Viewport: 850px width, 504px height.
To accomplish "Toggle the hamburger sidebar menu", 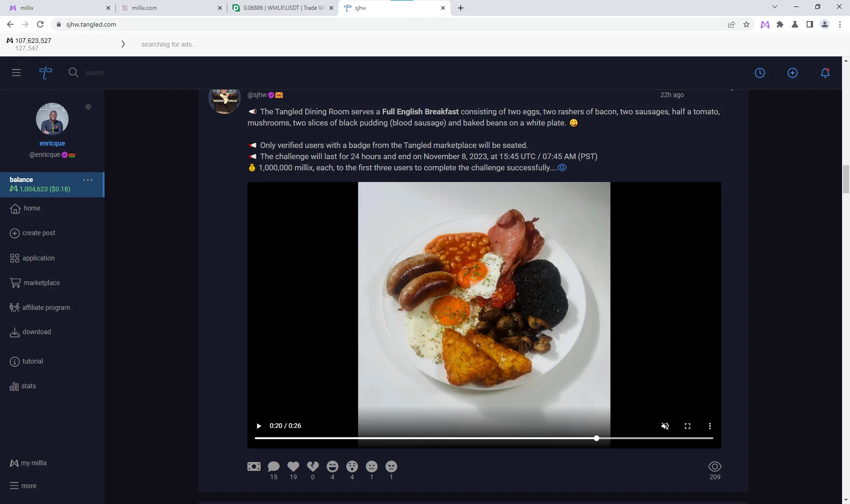I will pos(16,73).
